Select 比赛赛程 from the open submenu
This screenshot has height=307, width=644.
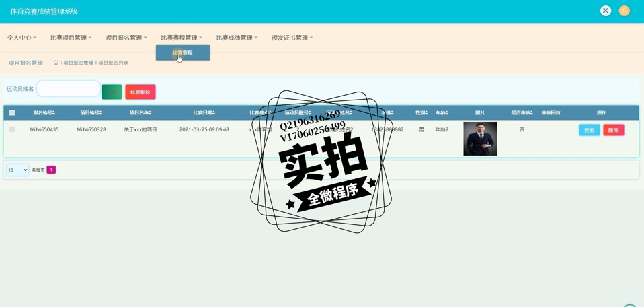tap(182, 53)
